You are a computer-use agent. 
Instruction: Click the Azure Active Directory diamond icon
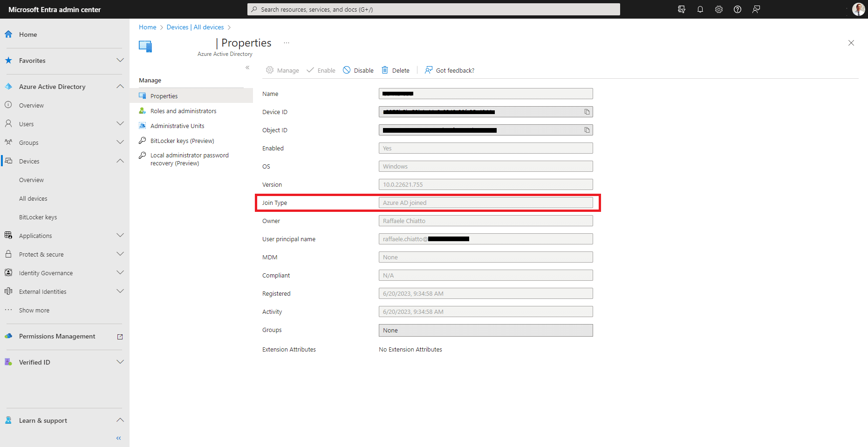8,86
